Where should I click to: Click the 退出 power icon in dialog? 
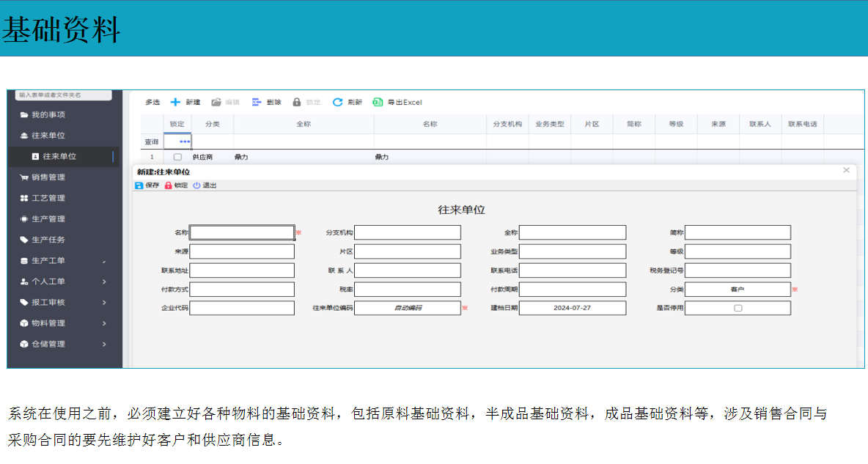(196, 185)
